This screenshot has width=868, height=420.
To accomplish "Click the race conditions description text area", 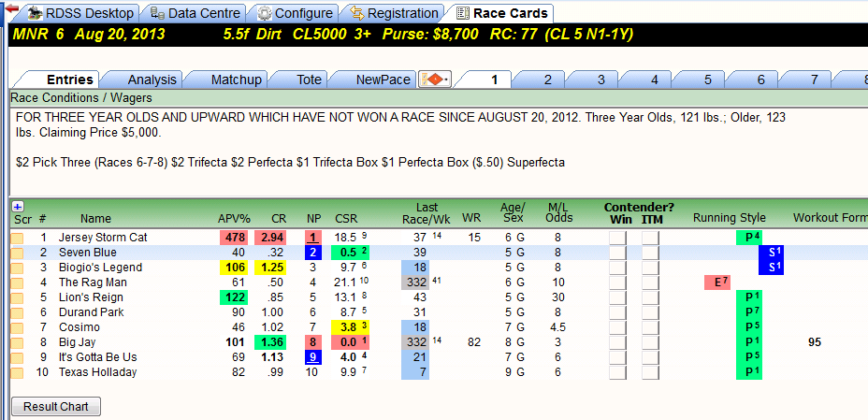I will click(x=439, y=150).
